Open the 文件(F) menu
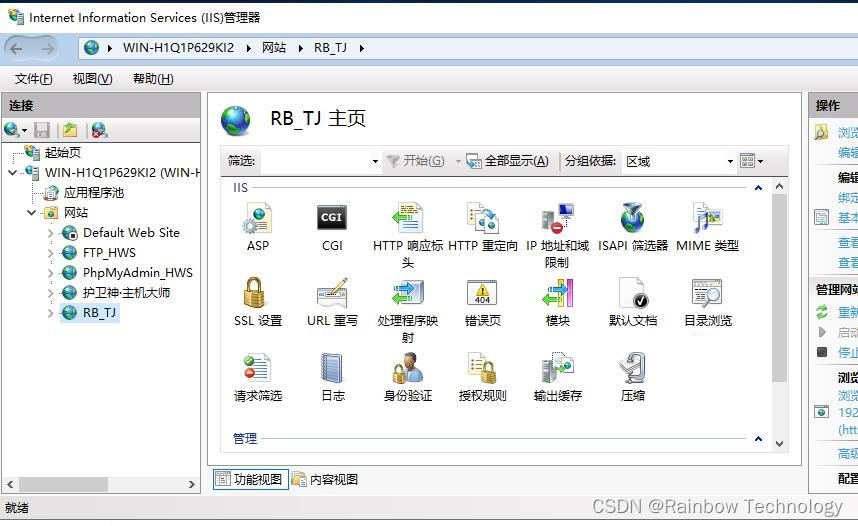This screenshot has width=858, height=526. (x=33, y=79)
